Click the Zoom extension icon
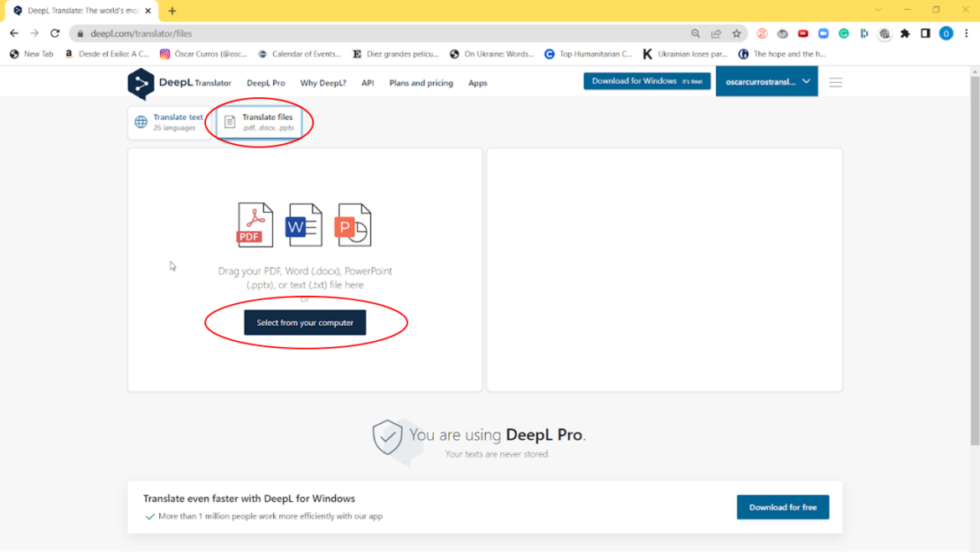The image size is (980, 553). coord(823,34)
